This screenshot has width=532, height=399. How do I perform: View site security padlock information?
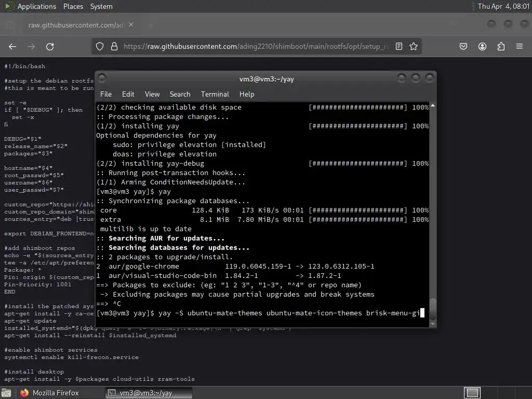point(114,46)
